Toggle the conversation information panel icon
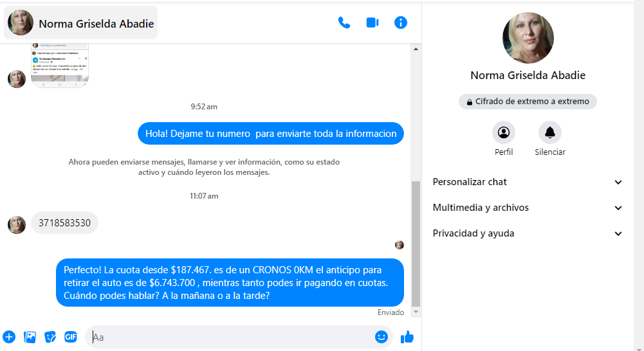The height and width of the screenshot is (351, 644). pos(401,22)
